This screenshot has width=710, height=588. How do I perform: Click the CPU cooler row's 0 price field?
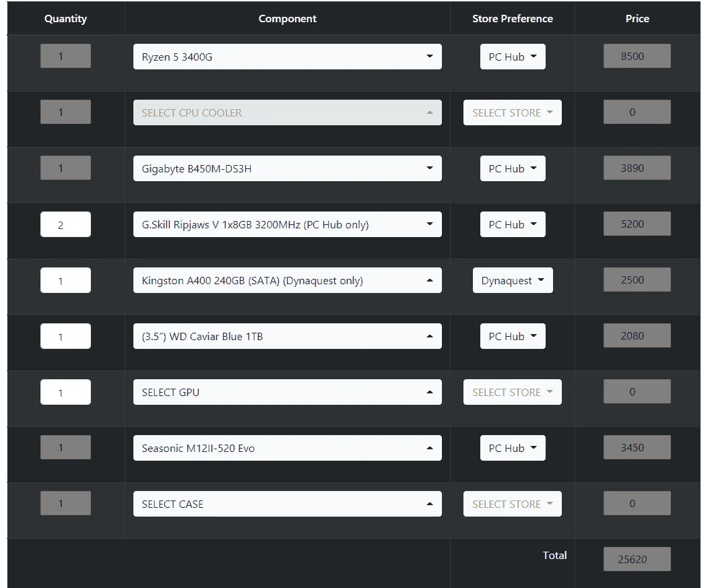click(x=637, y=112)
